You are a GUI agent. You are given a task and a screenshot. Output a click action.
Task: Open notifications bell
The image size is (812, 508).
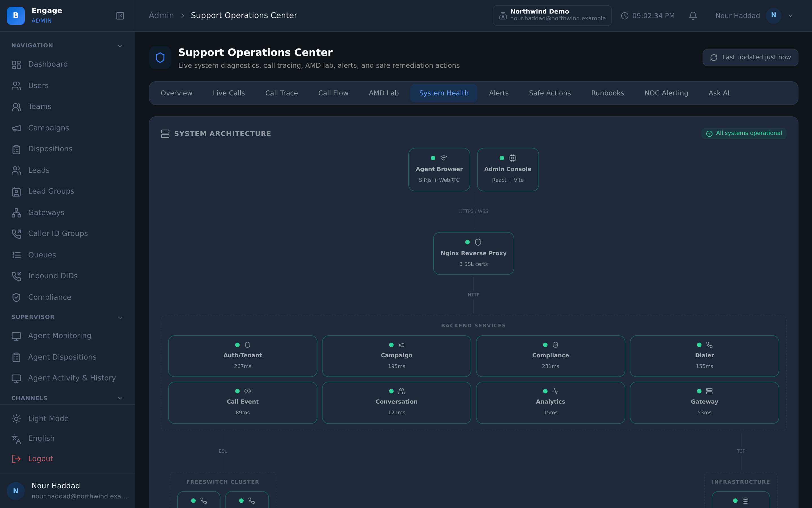tap(693, 16)
